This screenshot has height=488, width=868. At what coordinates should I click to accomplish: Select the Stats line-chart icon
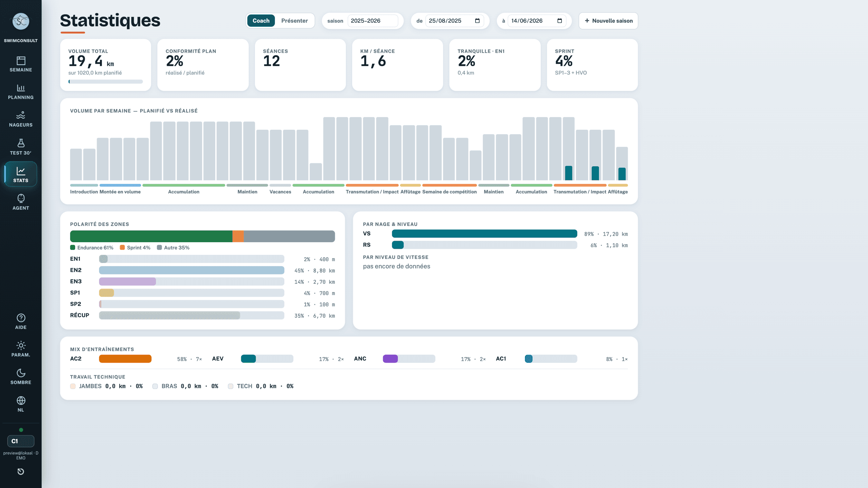pos(21,171)
